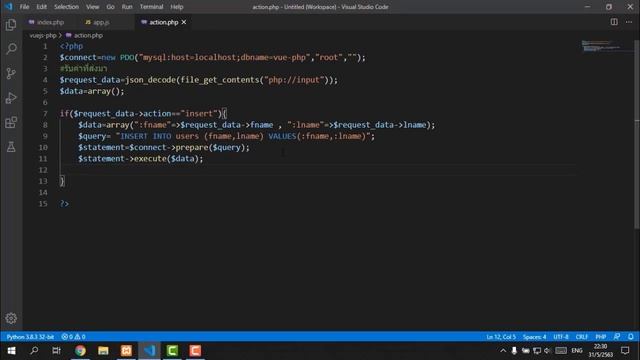
Task: Change end of line sequence CRLF
Action: click(x=582, y=337)
